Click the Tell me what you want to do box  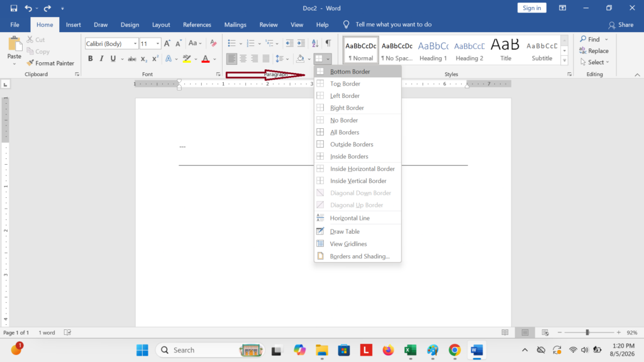pyautogui.click(x=394, y=25)
